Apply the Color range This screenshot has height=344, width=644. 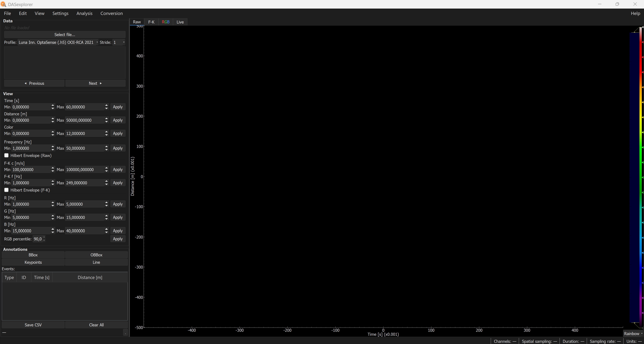(x=118, y=134)
